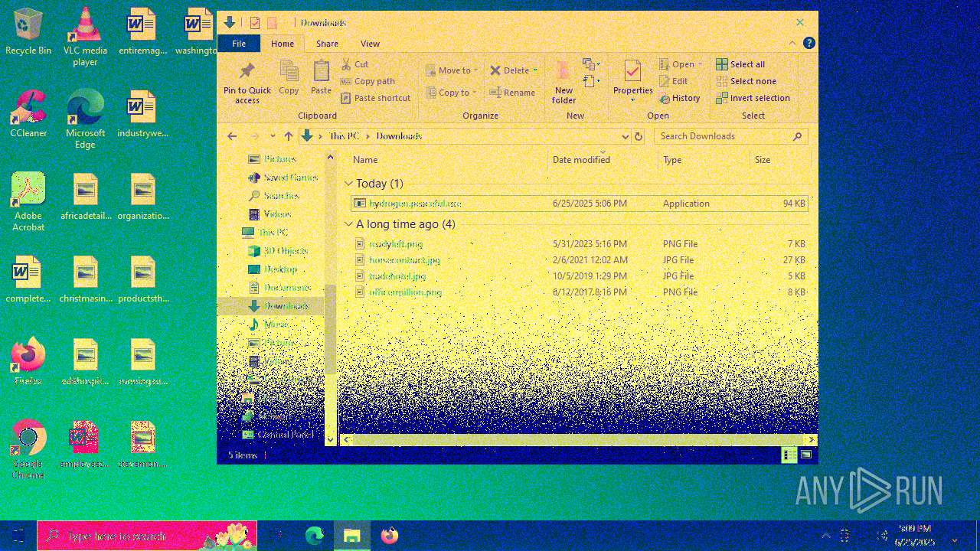Click the Rename button in Organize group

point(513,93)
